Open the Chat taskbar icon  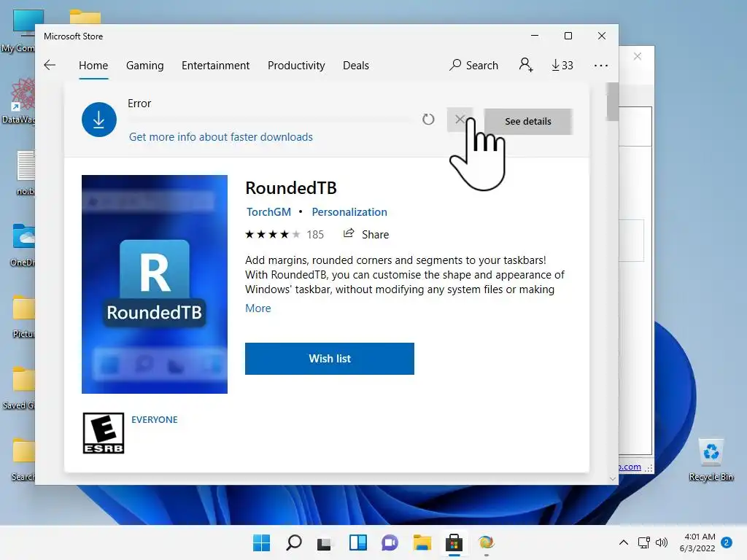390,542
